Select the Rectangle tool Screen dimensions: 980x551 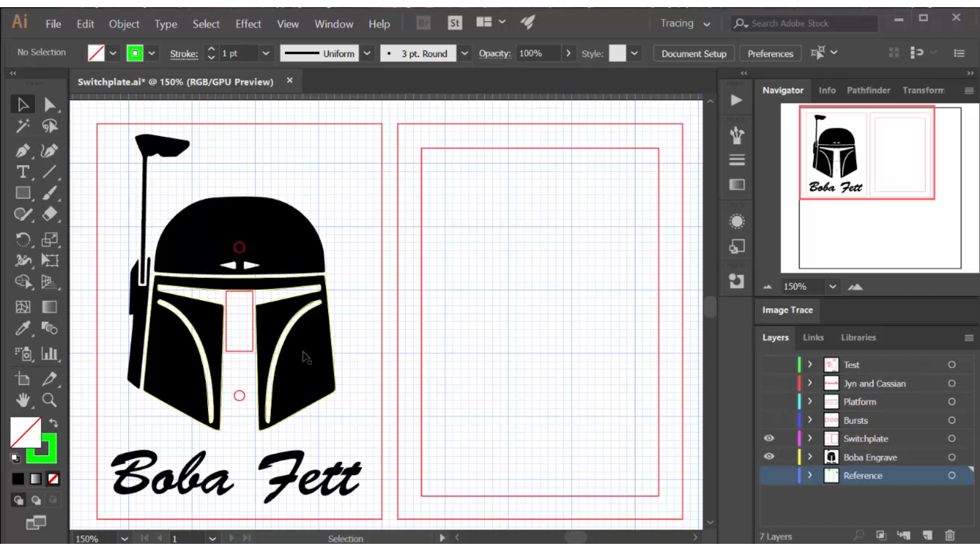pyautogui.click(x=22, y=193)
